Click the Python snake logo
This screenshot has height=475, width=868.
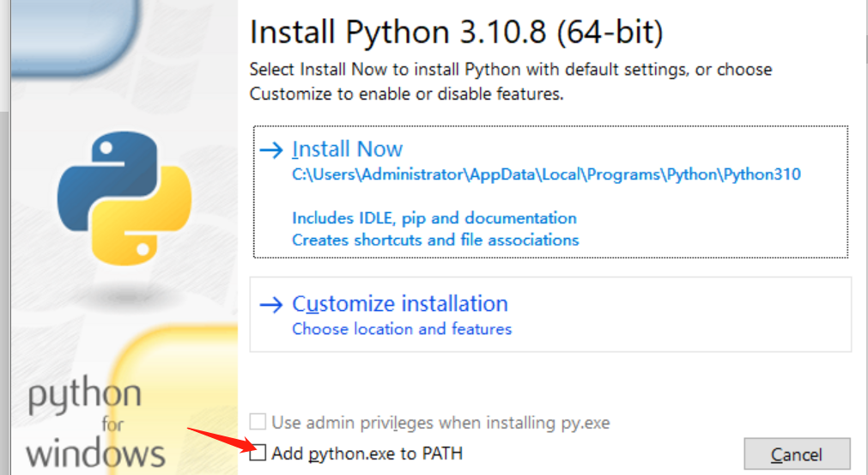click(124, 196)
